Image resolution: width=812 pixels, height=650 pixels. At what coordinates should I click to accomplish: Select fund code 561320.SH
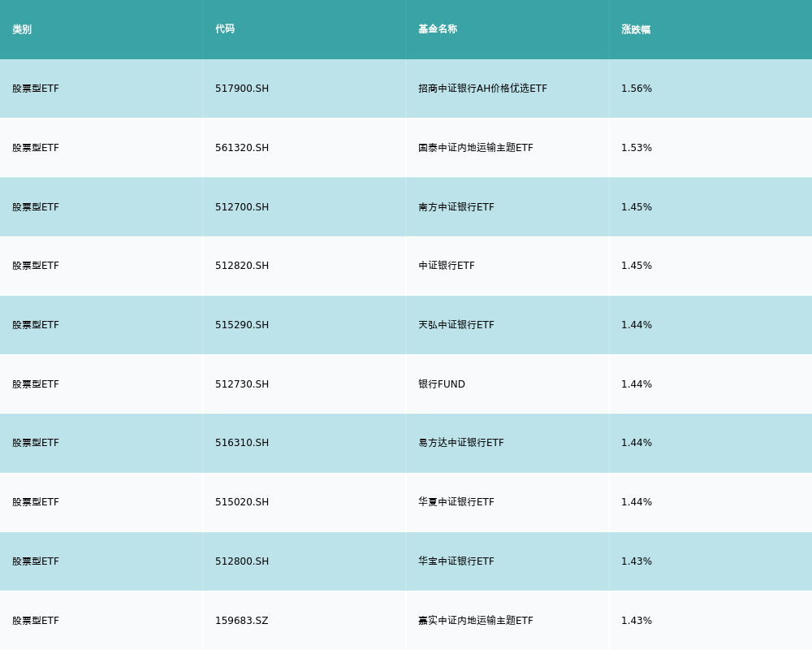coord(242,148)
